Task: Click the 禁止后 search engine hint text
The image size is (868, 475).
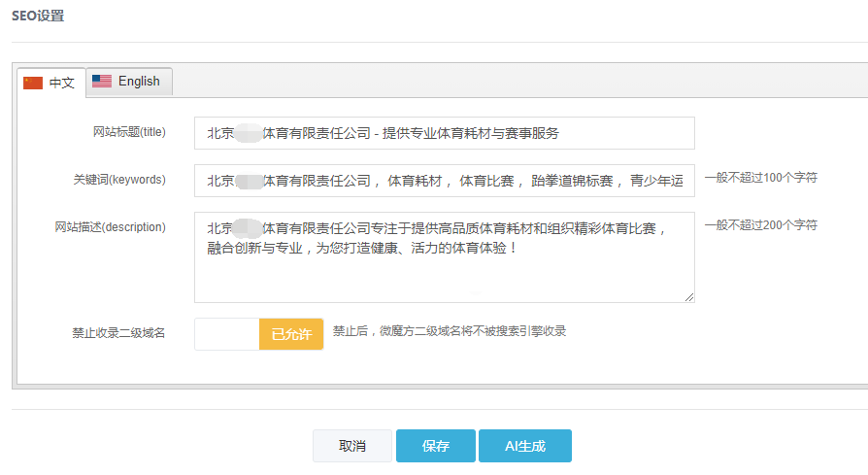Action: coord(449,331)
